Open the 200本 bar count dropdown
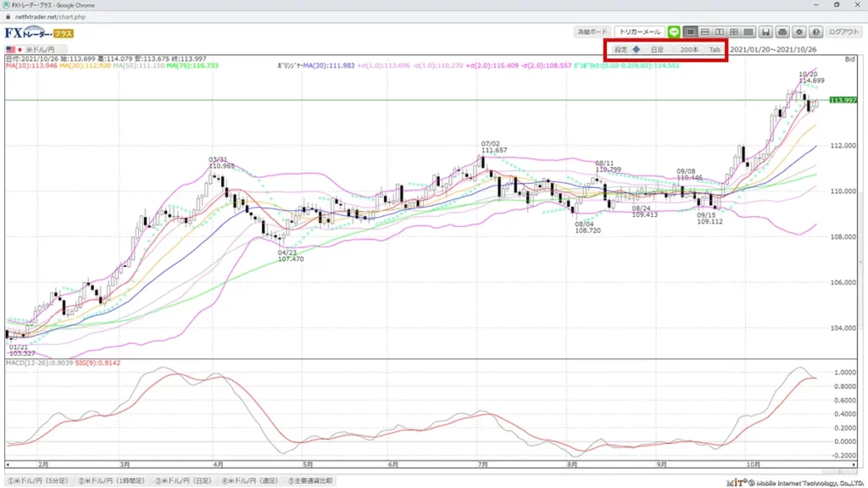This screenshot has height=488, width=868. [x=689, y=50]
